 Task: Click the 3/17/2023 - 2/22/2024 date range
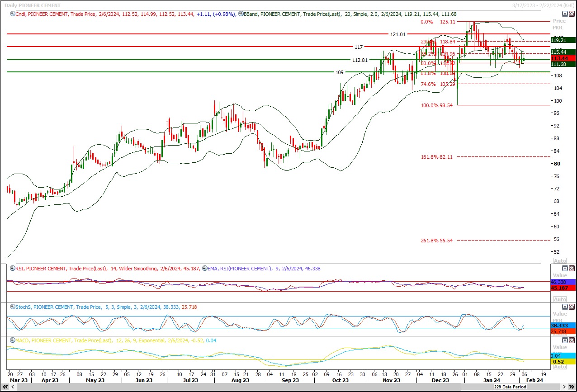[x=544, y=5]
